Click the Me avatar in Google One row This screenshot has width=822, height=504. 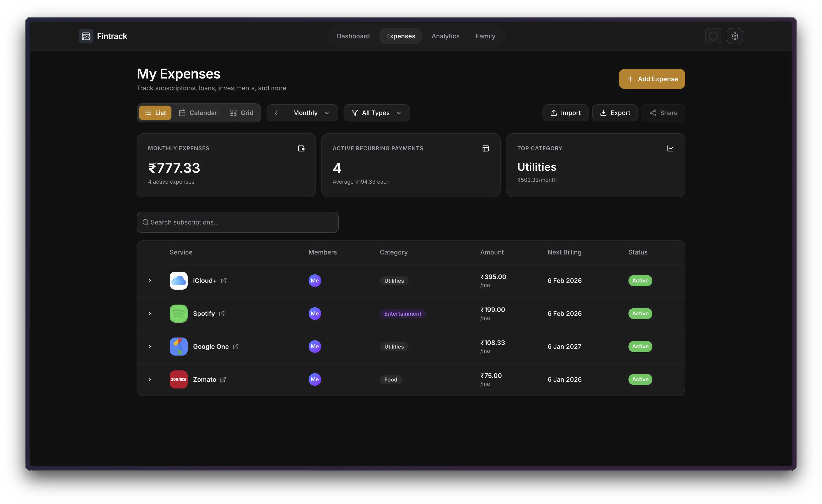pos(315,347)
